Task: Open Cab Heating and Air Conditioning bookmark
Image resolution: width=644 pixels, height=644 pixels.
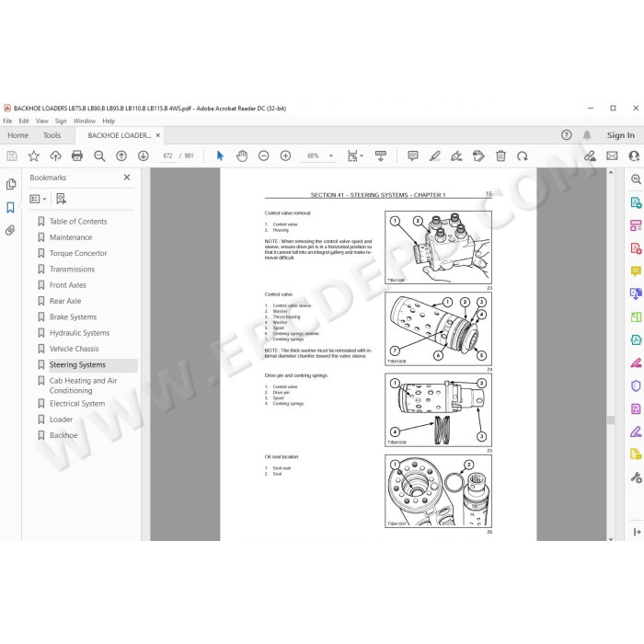Action: pyautogui.click(x=84, y=385)
